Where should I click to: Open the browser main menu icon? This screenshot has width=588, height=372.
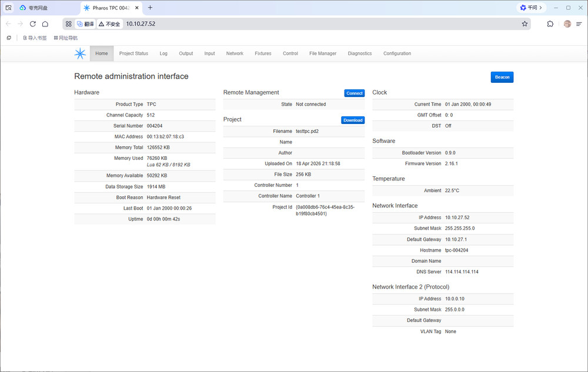[x=580, y=24]
